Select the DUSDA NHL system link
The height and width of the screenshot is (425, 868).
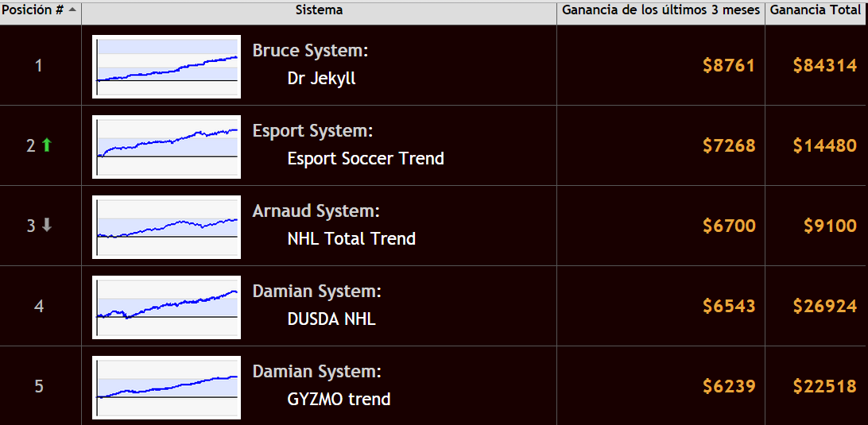331,319
